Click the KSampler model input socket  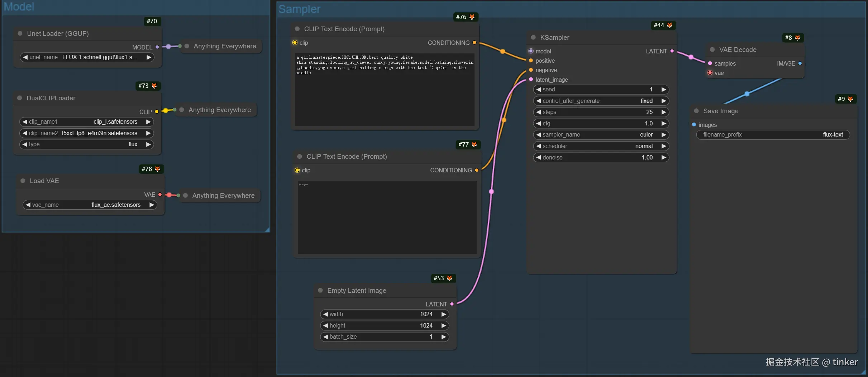[x=531, y=51]
